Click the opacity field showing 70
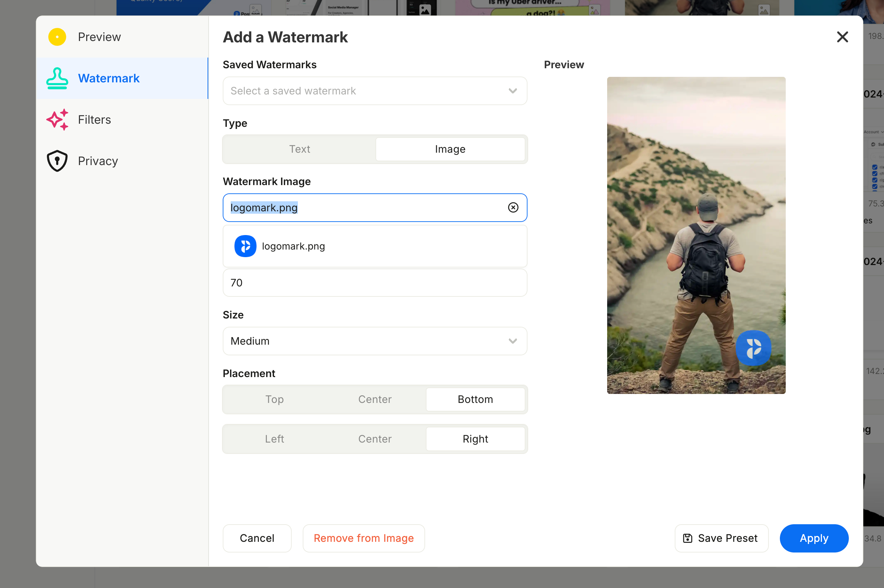 tap(374, 282)
